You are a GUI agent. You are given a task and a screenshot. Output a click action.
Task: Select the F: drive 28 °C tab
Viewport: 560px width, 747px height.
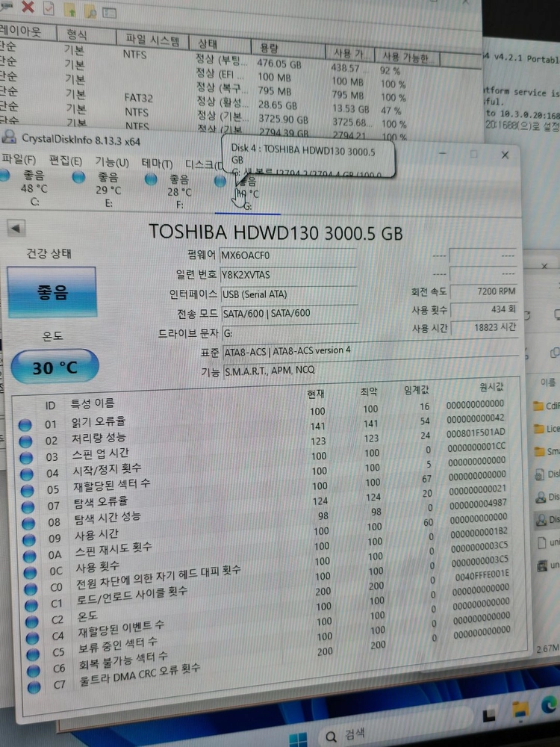coord(172,192)
